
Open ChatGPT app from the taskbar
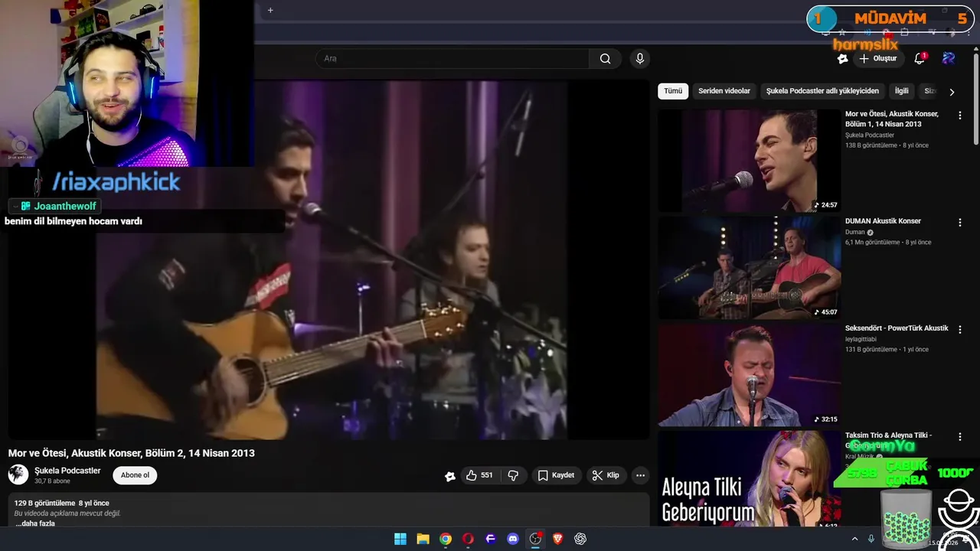tap(580, 539)
